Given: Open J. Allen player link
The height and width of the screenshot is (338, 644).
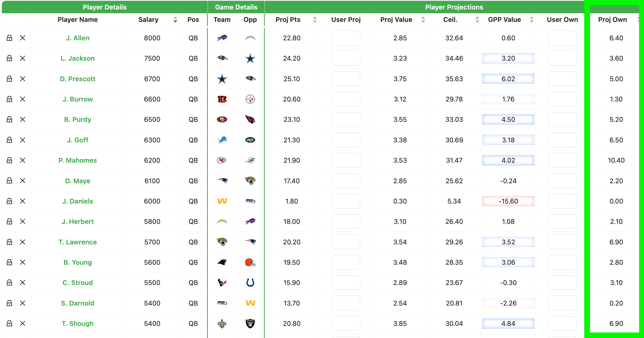Looking at the screenshot, I should 78,38.
